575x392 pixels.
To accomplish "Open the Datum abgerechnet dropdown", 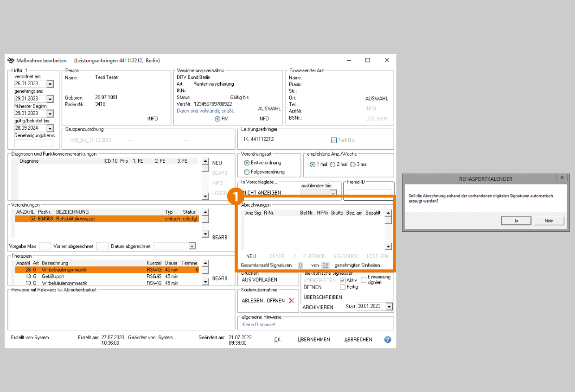I will [x=192, y=247].
